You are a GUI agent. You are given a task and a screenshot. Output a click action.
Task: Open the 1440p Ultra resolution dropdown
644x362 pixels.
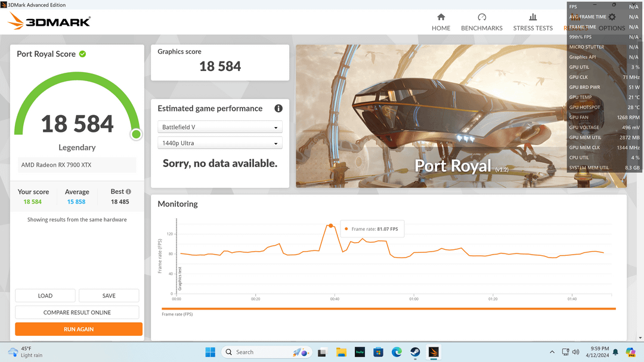pyautogui.click(x=219, y=143)
